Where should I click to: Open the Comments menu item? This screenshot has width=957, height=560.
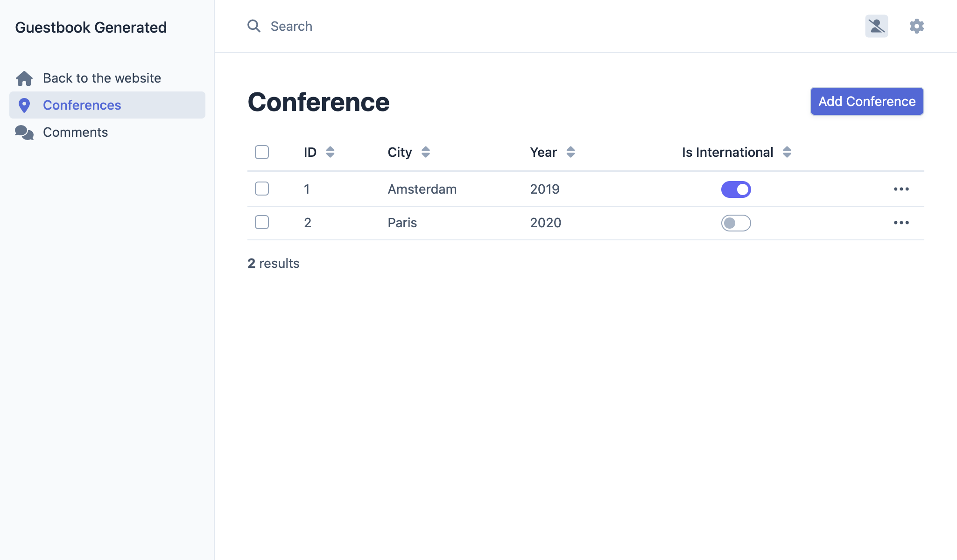(75, 133)
